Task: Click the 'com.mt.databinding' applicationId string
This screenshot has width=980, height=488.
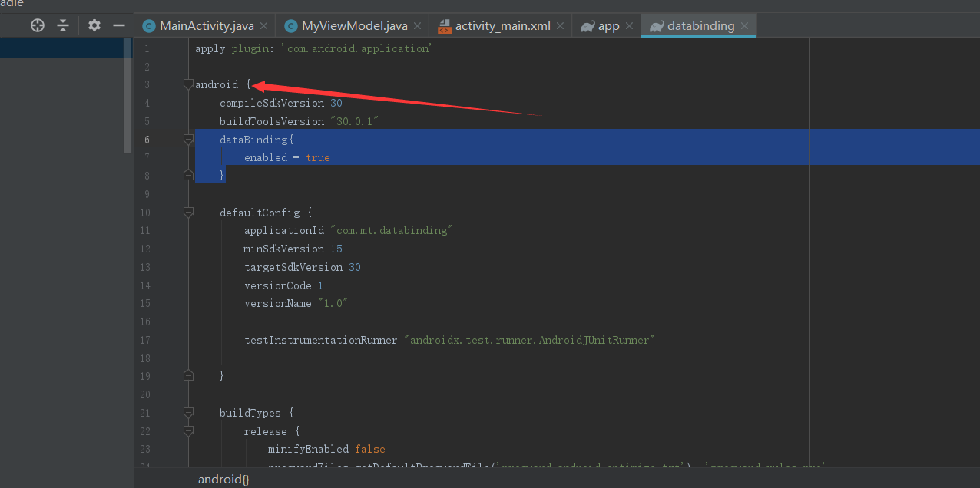Action: (391, 231)
